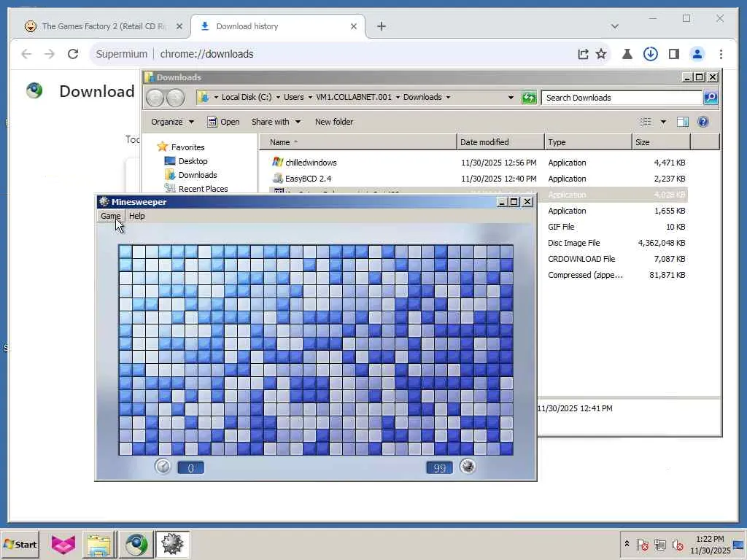Sort files by Size column
The width and height of the screenshot is (747, 560).
click(x=661, y=142)
